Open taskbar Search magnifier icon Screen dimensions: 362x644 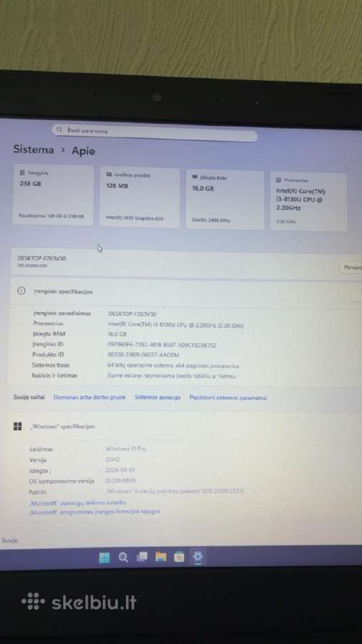click(x=123, y=557)
